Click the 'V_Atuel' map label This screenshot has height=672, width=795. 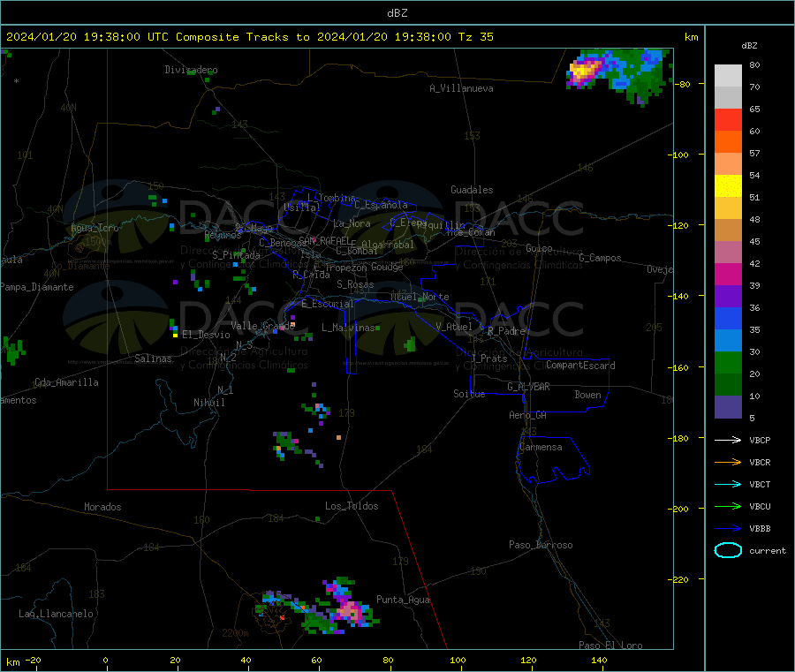(454, 327)
